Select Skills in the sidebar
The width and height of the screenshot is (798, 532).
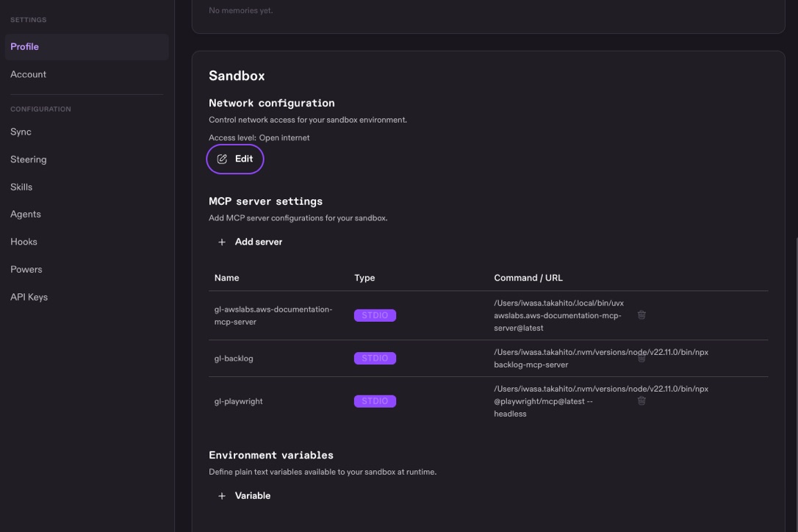pos(87,187)
